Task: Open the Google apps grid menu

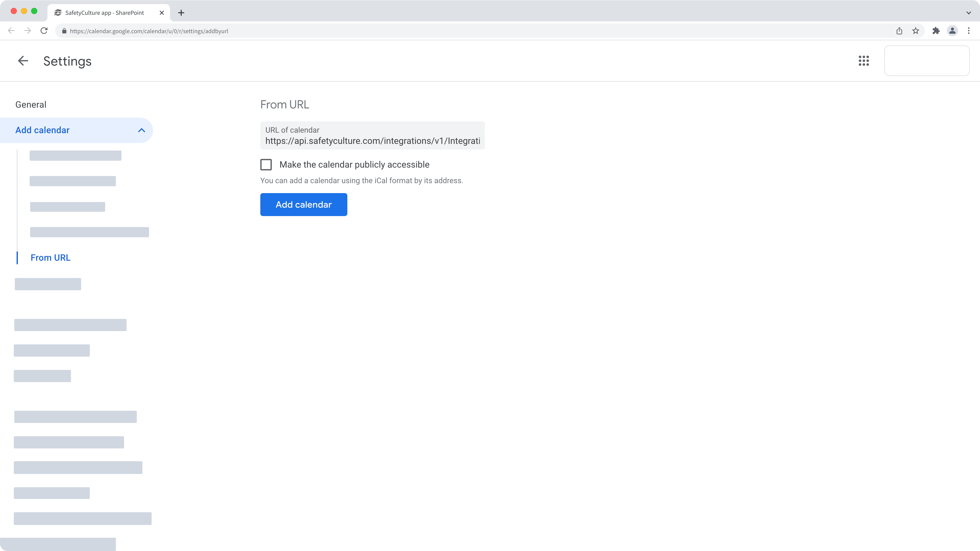Action: point(864,61)
